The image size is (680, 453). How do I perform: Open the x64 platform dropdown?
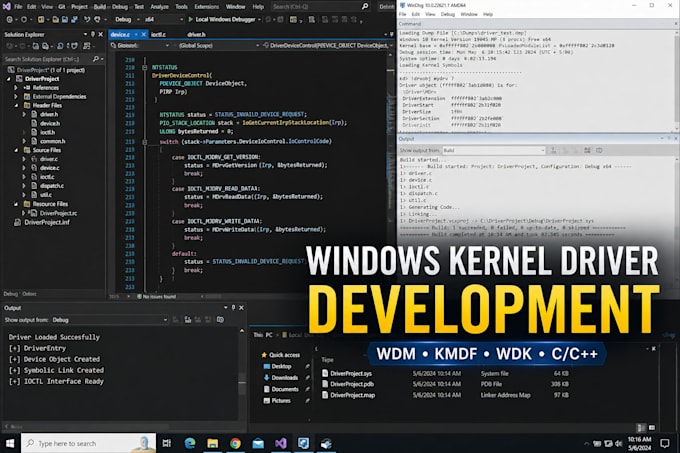163,20
